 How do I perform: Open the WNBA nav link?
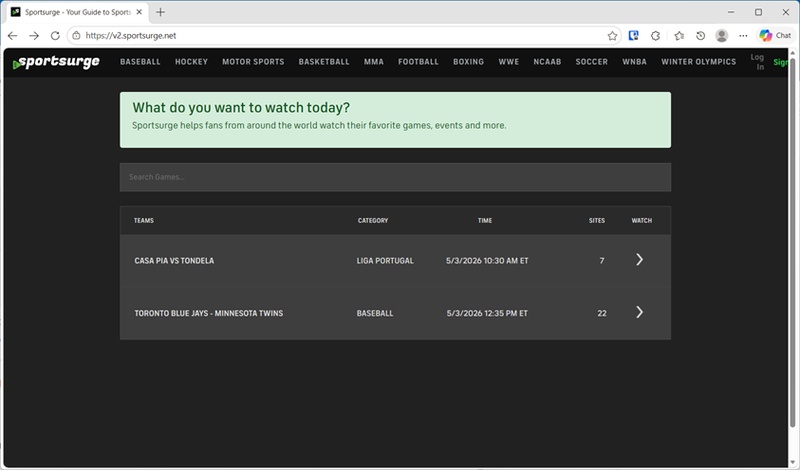click(634, 62)
